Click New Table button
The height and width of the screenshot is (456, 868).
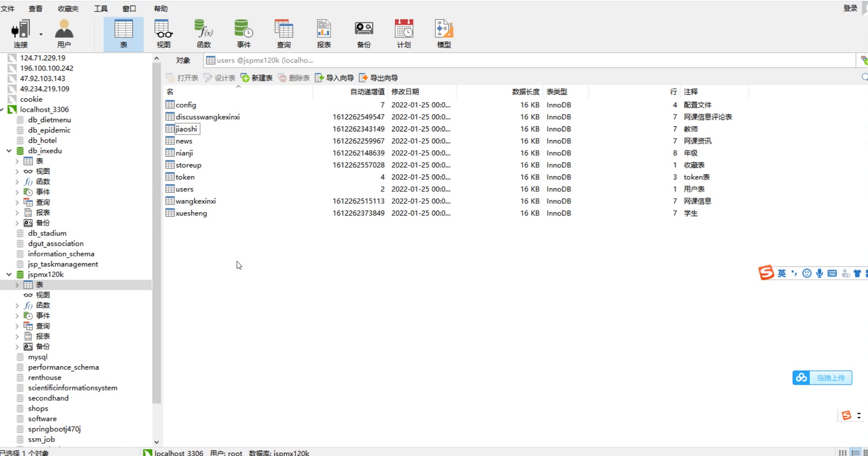pos(256,78)
